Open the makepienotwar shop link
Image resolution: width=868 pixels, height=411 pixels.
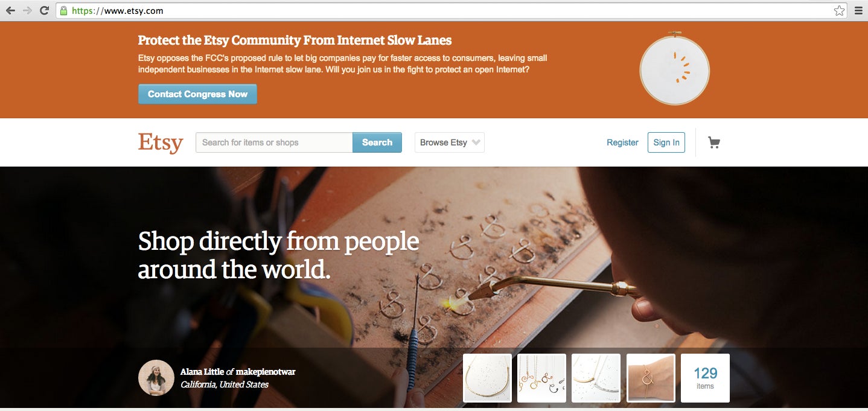click(x=266, y=372)
